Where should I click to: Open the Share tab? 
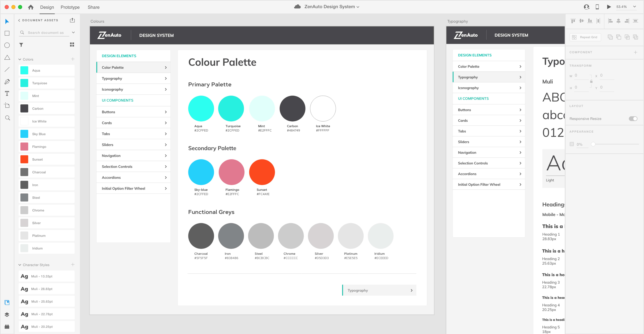93,7
